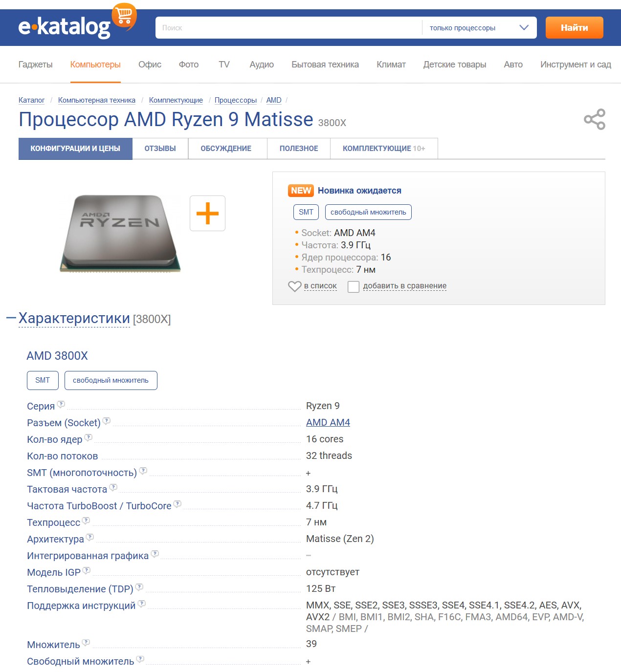Open help icon next to Тактовая частота

[113, 487]
